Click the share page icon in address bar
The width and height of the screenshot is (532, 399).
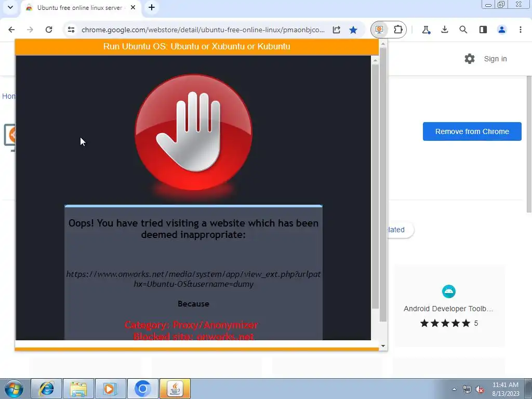point(336,30)
